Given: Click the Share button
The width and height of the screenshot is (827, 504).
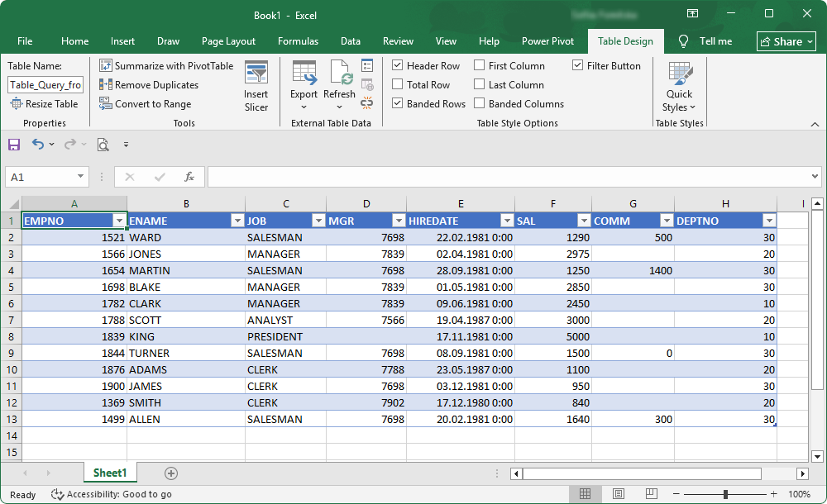Looking at the screenshot, I should pos(784,40).
